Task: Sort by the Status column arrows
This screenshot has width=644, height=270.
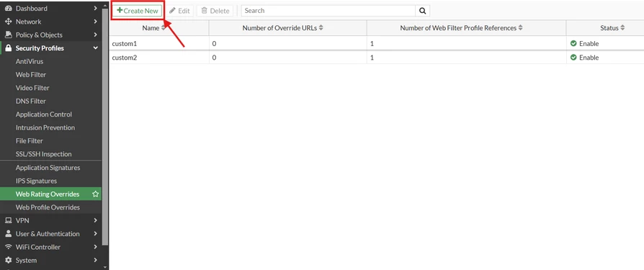Action: [622, 28]
